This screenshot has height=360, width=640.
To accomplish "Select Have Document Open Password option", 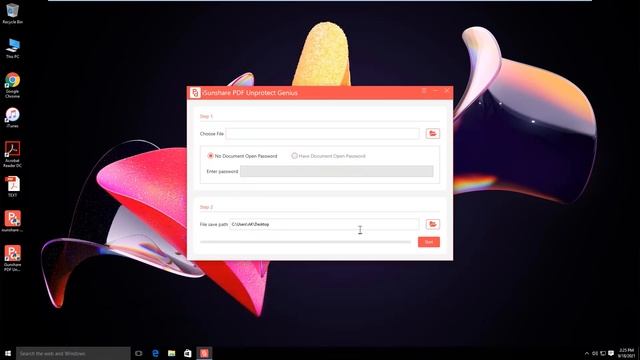I will [329, 156].
